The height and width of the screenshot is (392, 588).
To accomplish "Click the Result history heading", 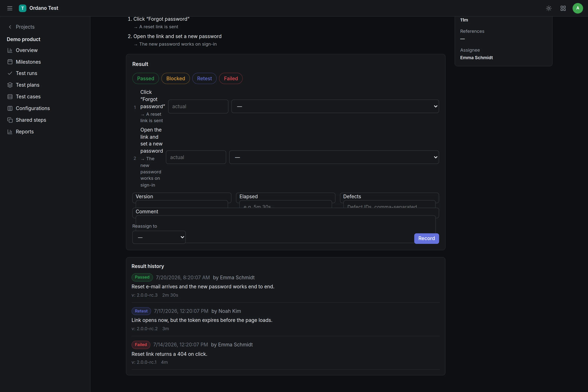I will tap(148, 266).
